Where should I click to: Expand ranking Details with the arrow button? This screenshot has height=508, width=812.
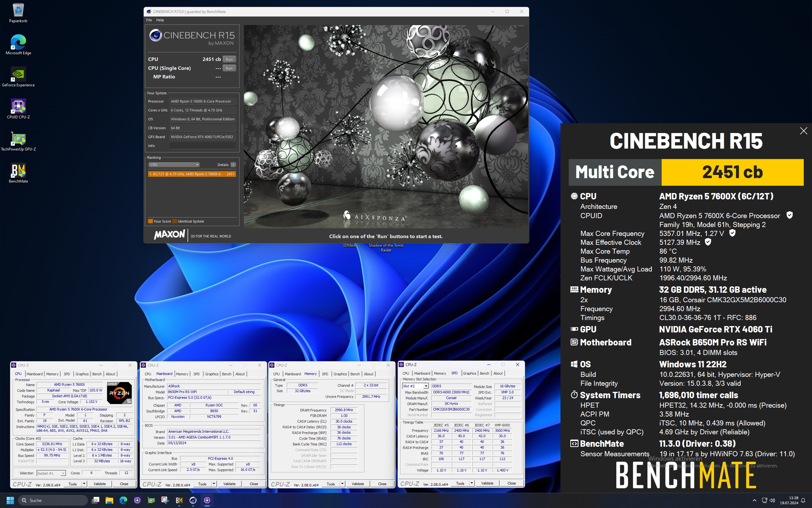pos(233,165)
